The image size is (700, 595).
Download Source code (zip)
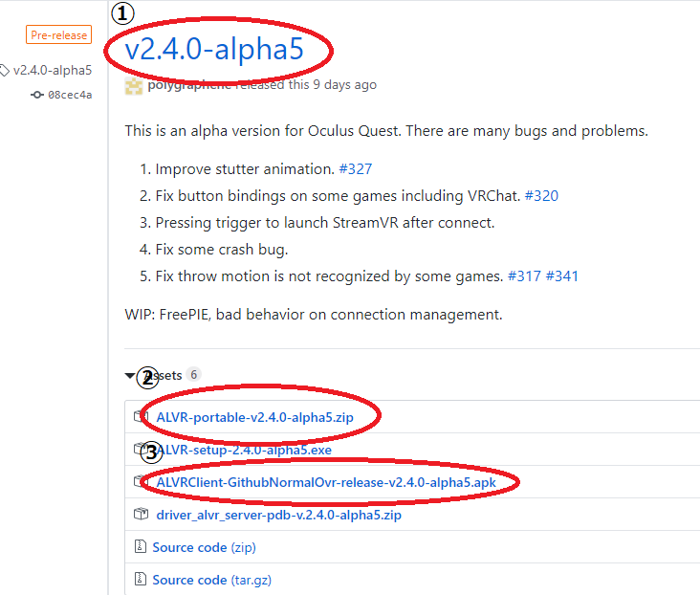pos(204,548)
